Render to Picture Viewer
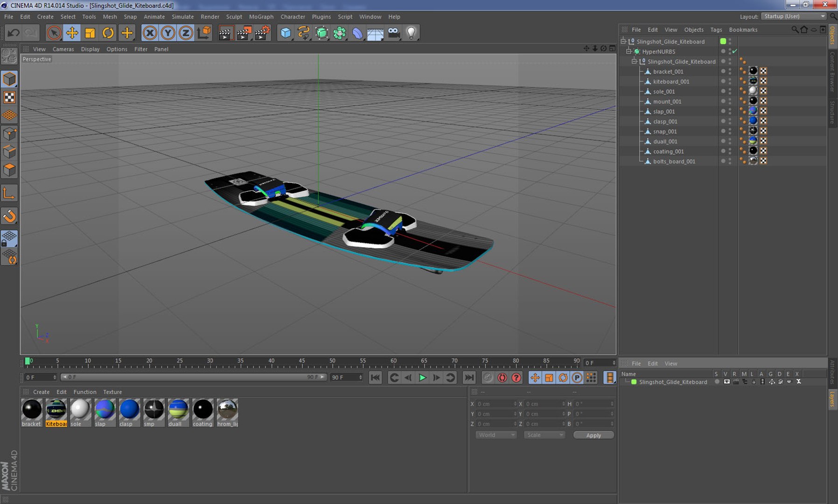Image resolution: width=838 pixels, height=504 pixels. click(244, 33)
